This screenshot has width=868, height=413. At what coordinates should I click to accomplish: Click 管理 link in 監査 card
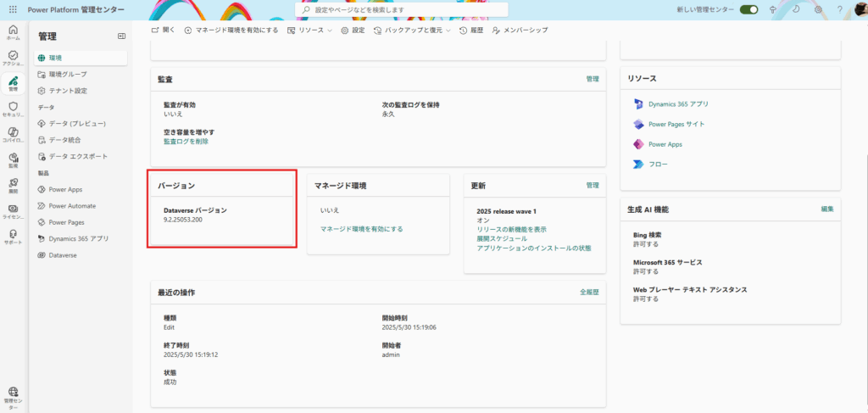[x=593, y=79]
